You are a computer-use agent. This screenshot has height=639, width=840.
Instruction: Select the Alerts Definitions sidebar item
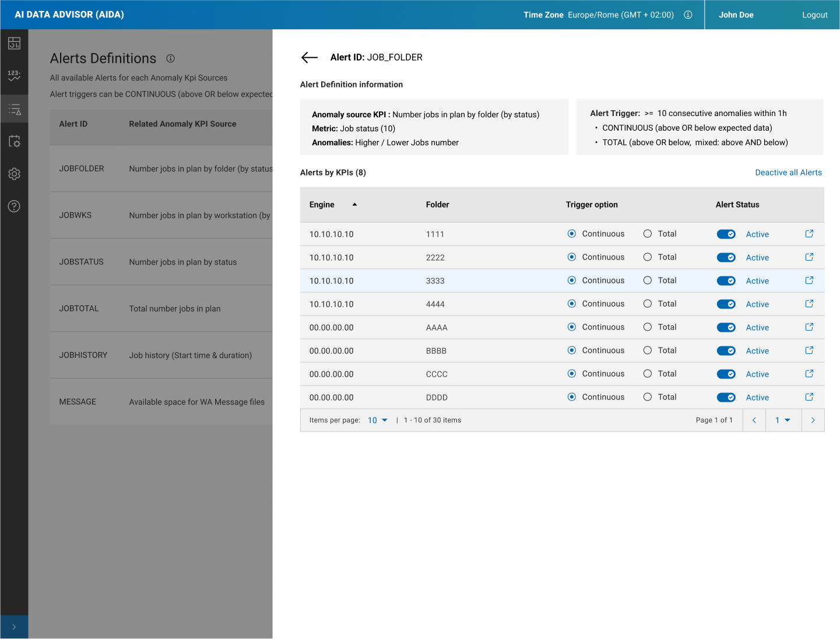(14, 109)
